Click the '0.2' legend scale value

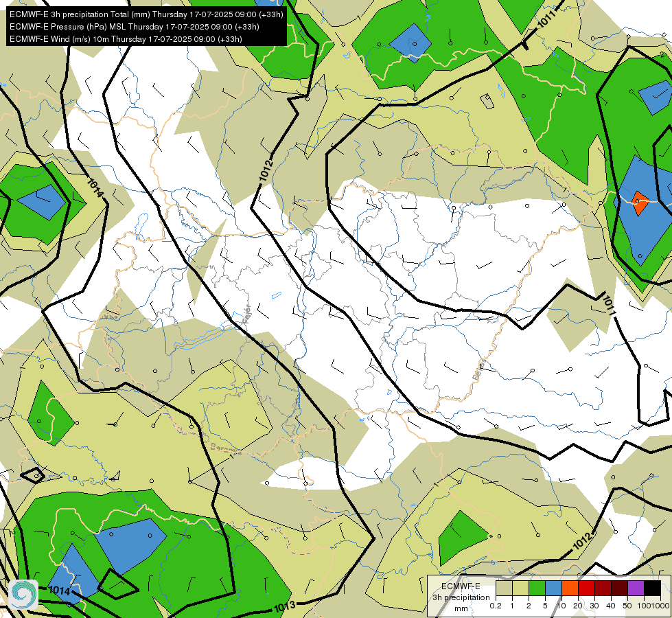coord(496,606)
